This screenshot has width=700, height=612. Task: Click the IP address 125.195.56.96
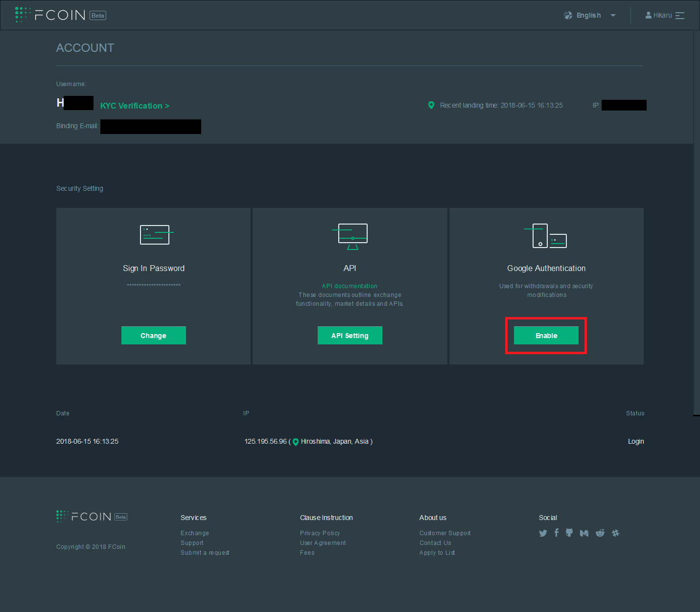click(x=266, y=441)
